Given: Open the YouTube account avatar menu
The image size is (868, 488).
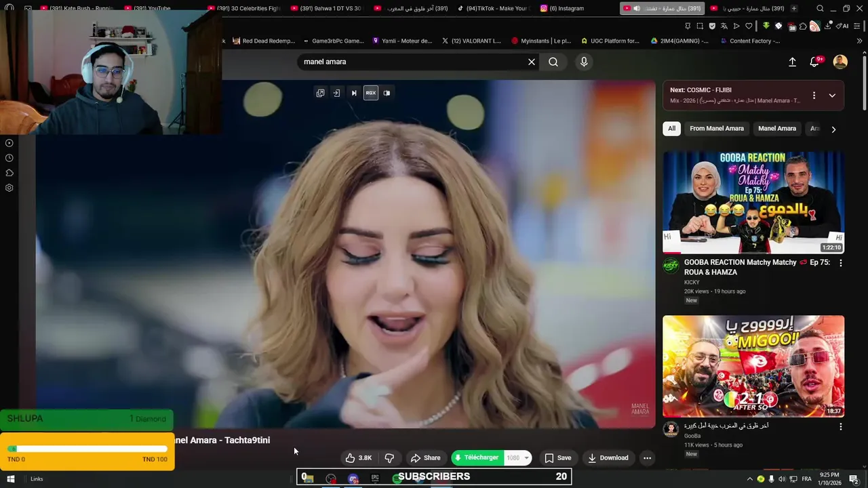Looking at the screenshot, I should [840, 62].
